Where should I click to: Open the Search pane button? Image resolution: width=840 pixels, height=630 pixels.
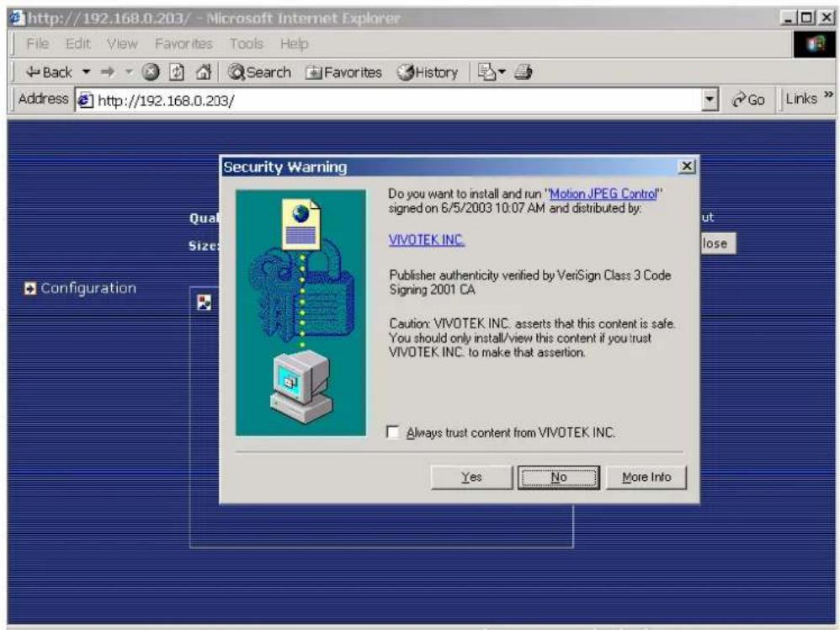pyautogui.click(x=259, y=72)
